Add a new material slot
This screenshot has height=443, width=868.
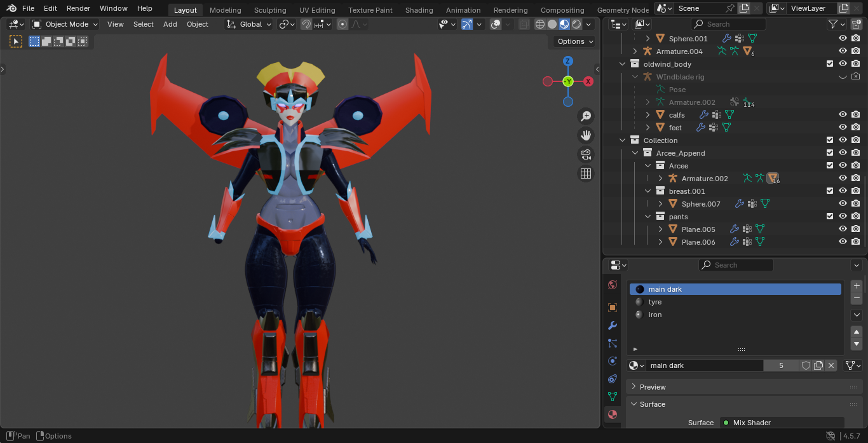click(857, 286)
